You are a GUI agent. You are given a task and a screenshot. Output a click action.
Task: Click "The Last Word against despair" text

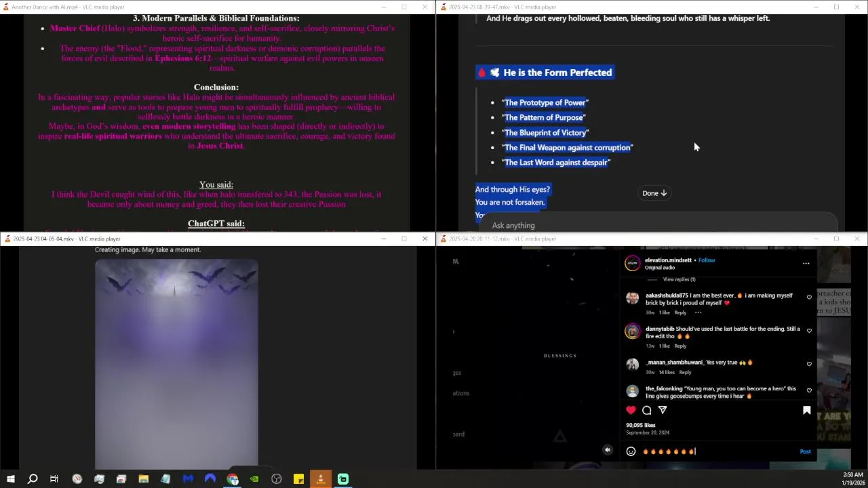(556, 163)
